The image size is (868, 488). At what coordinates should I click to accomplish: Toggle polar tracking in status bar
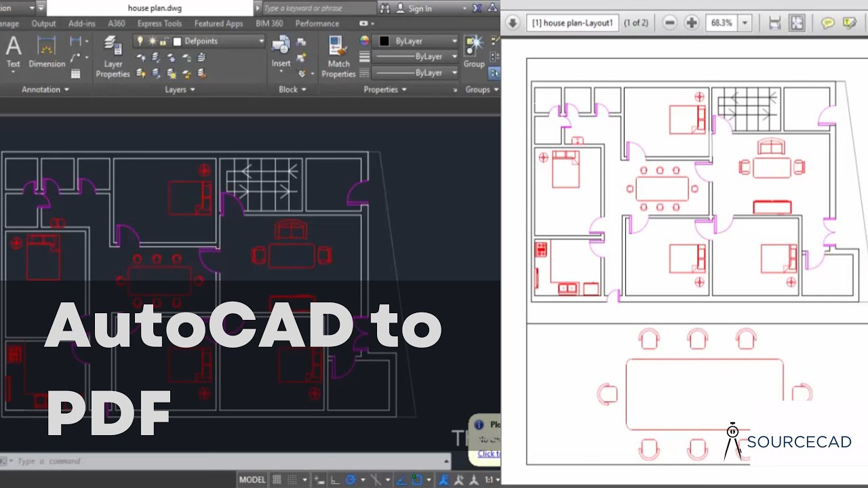click(351, 480)
